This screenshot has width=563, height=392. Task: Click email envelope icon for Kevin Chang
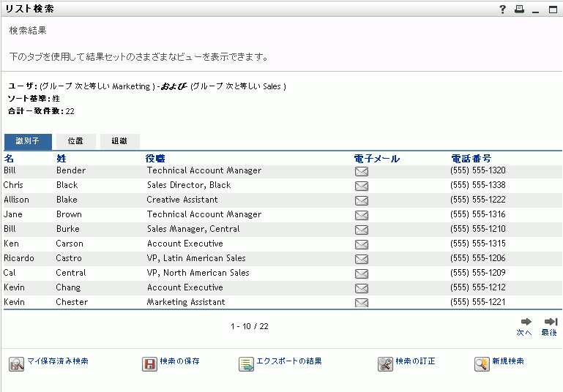(x=362, y=288)
